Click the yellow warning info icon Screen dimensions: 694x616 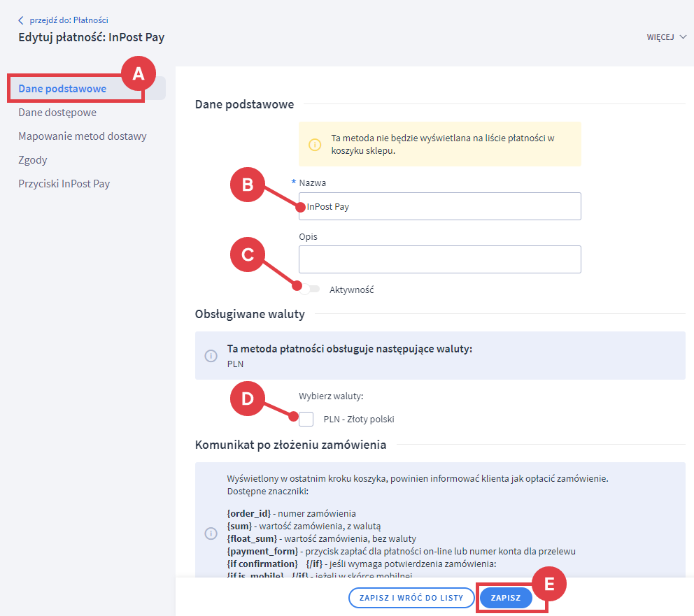tap(315, 145)
